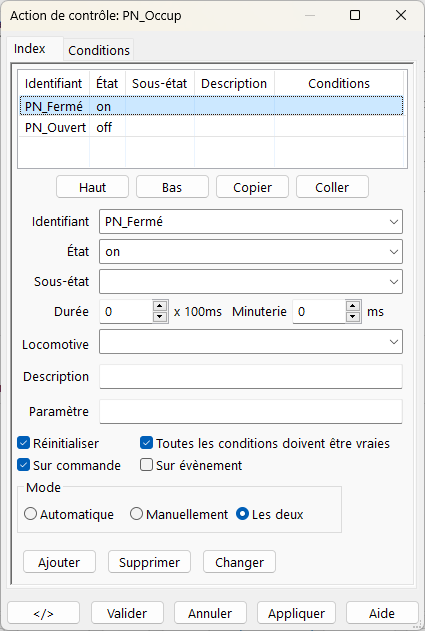Click into the Minuterie number field

319,311
